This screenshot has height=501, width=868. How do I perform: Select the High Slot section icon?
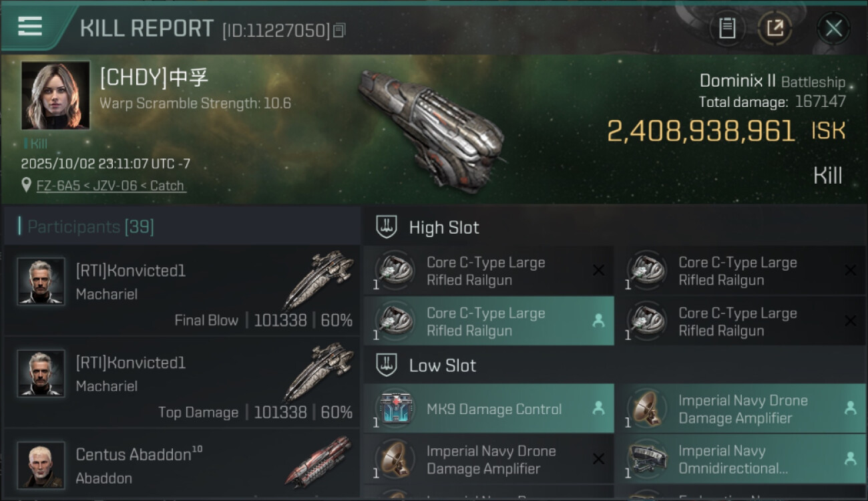click(387, 227)
